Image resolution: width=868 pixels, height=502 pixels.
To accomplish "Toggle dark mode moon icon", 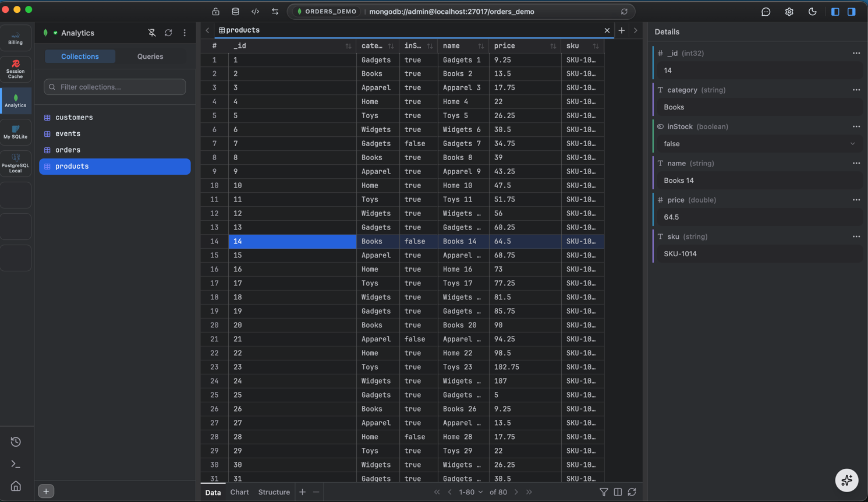I will pos(813,12).
